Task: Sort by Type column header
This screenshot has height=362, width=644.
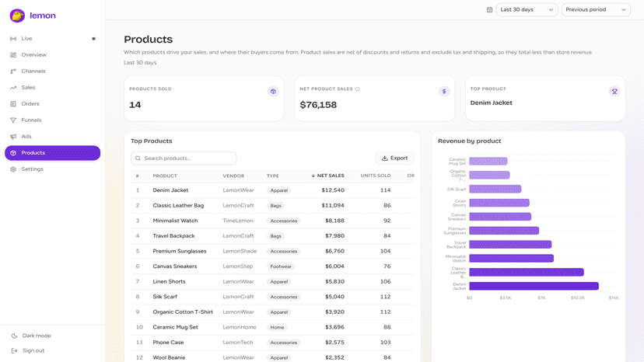Action: point(273,176)
